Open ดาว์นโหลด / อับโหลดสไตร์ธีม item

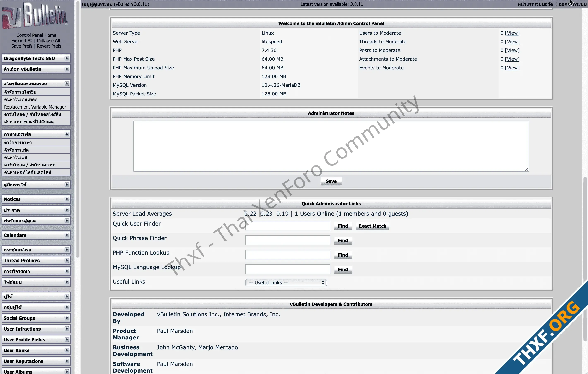36,114
